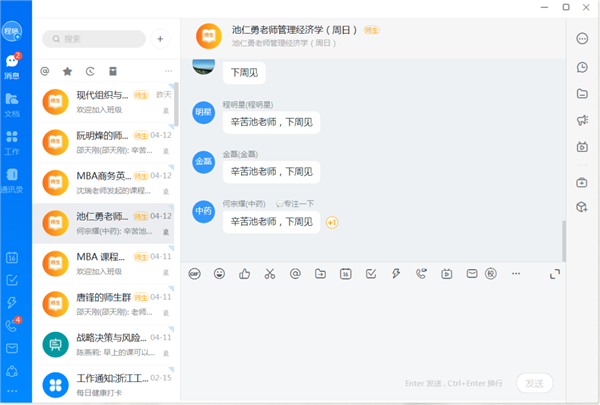
Task: Filter conversations by starred
Action: coord(67,71)
